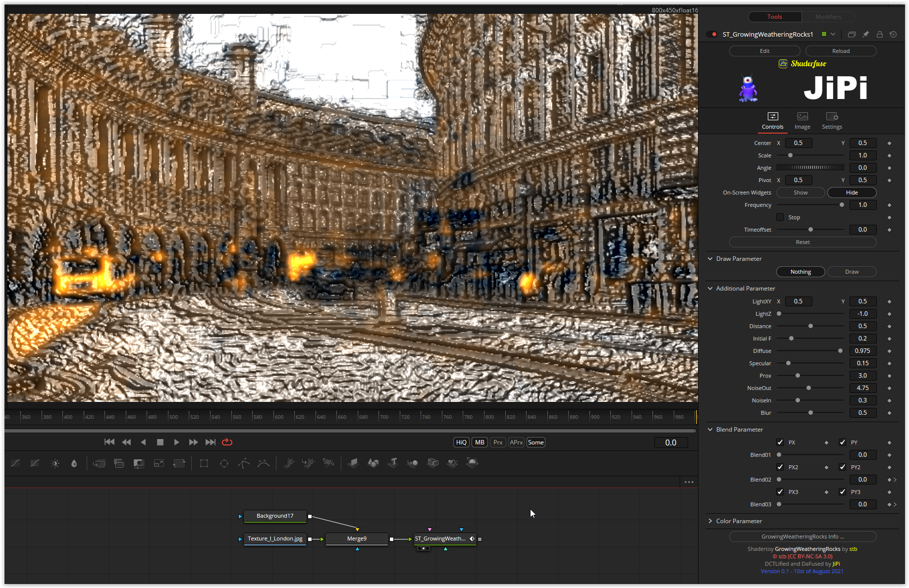Add a Brightness Contrast node
The image size is (909, 588).
click(55, 463)
